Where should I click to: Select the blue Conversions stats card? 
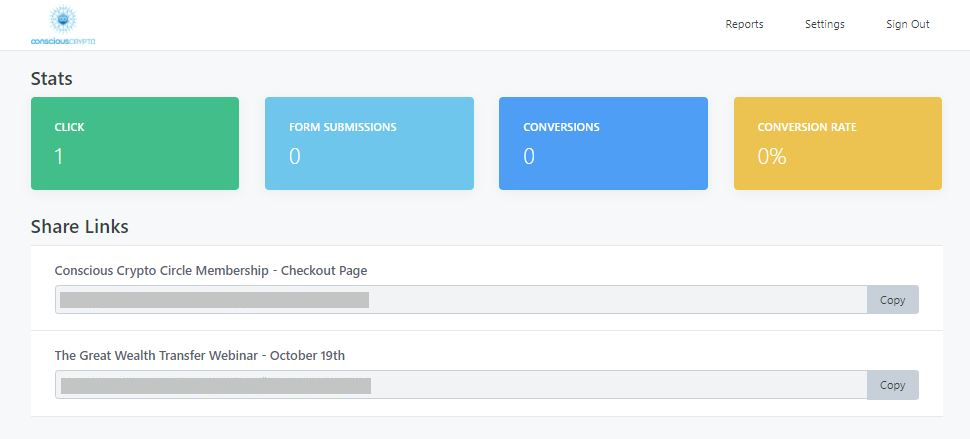pyautogui.click(x=603, y=143)
